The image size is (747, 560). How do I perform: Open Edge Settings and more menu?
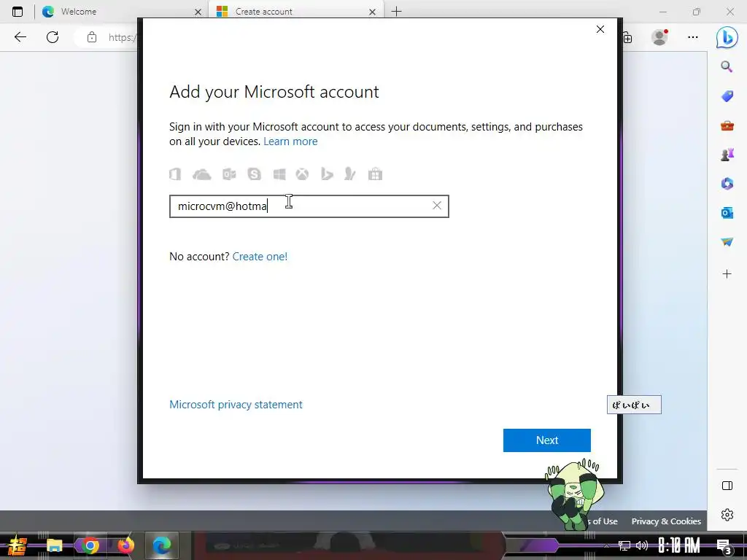[x=693, y=37]
